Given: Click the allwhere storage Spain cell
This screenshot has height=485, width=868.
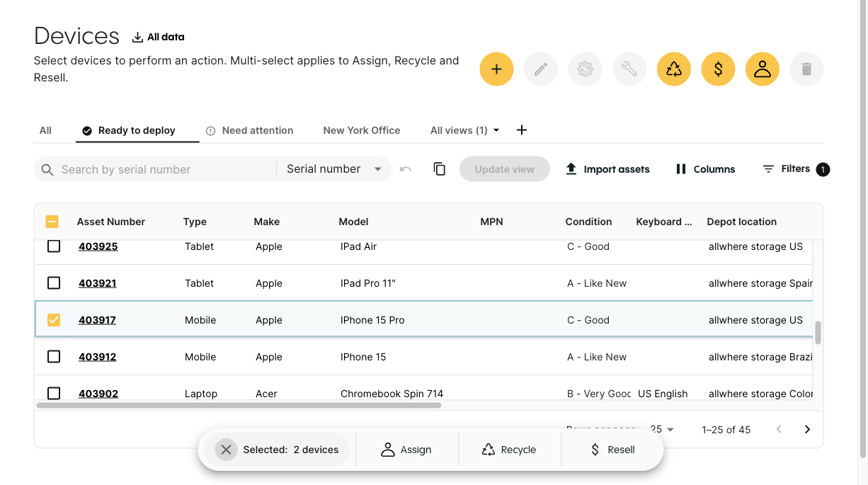Looking at the screenshot, I should (x=760, y=283).
